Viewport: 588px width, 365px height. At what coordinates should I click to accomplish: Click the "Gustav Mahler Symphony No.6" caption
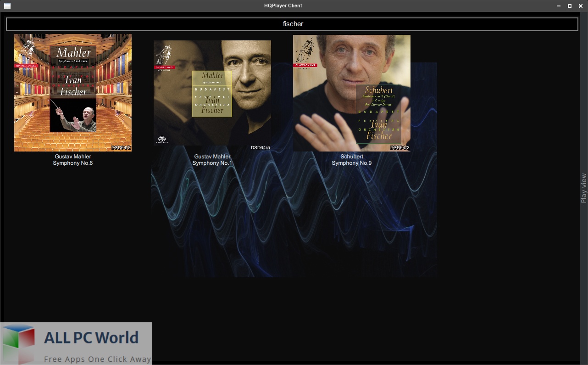[73, 160]
